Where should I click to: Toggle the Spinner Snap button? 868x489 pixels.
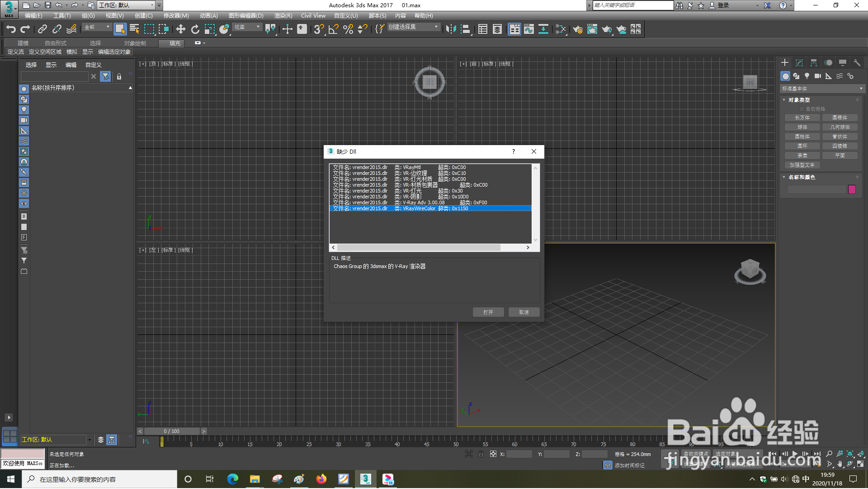(x=363, y=29)
